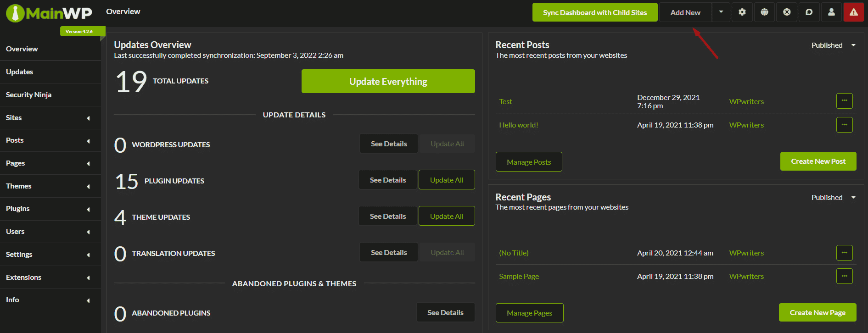Open the Test post link
The image size is (868, 333).
pyautogui.click(x=505, y=101)
